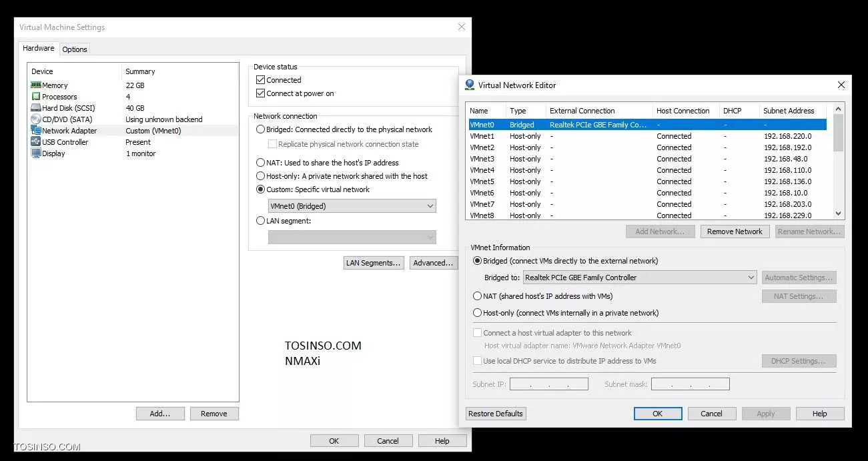Select the CD/DVD (SATA) drive icon
868x461 pixels.
point(36,119)
